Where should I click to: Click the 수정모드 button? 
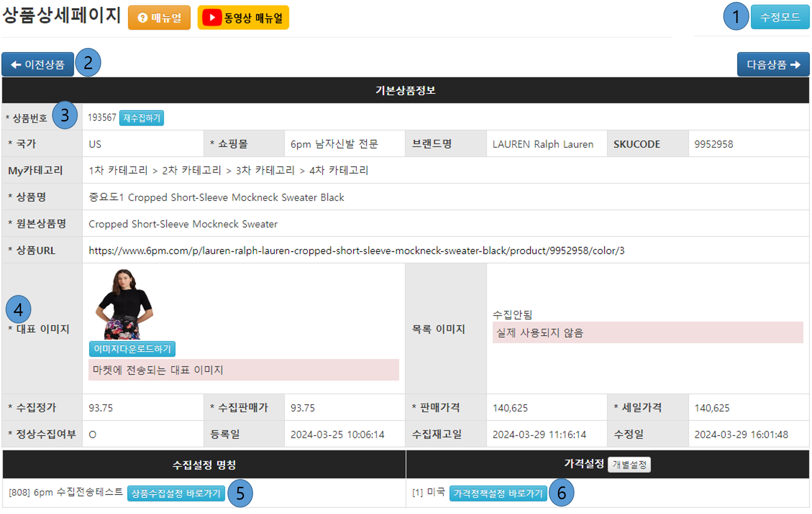[780, 17]
